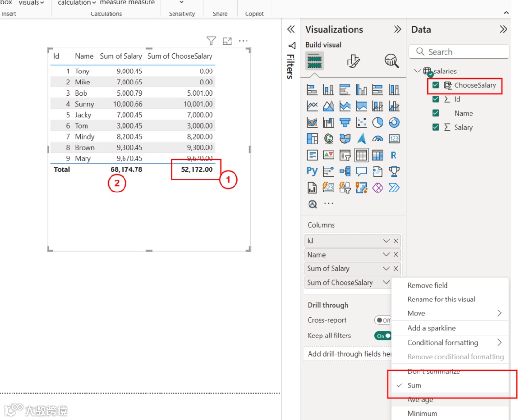Open the Format visual paintbrush tab
This screenshot has height=420, width=519.
353,61
